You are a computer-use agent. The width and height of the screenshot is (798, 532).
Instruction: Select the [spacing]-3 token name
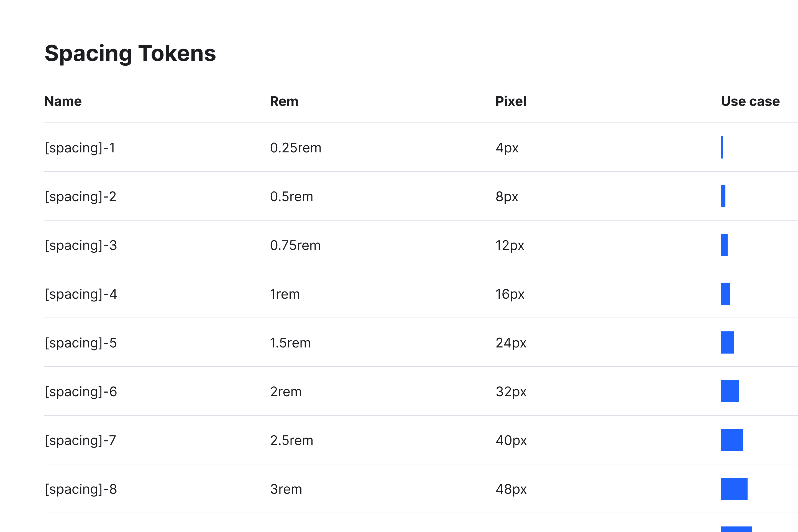(81, 245)
